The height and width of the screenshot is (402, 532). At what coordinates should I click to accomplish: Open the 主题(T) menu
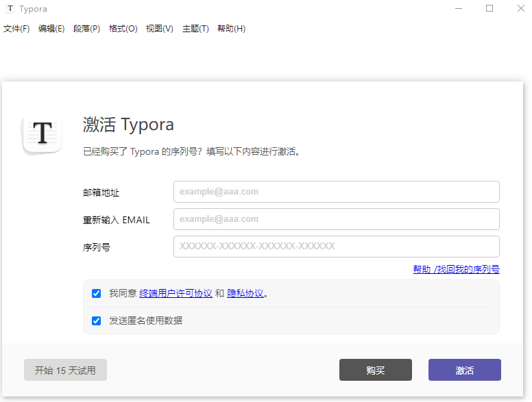click(x=195, y=29)
